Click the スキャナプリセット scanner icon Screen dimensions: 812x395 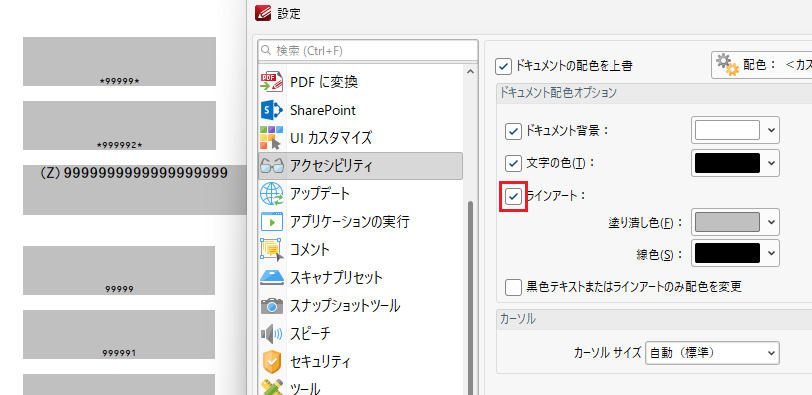271,277
